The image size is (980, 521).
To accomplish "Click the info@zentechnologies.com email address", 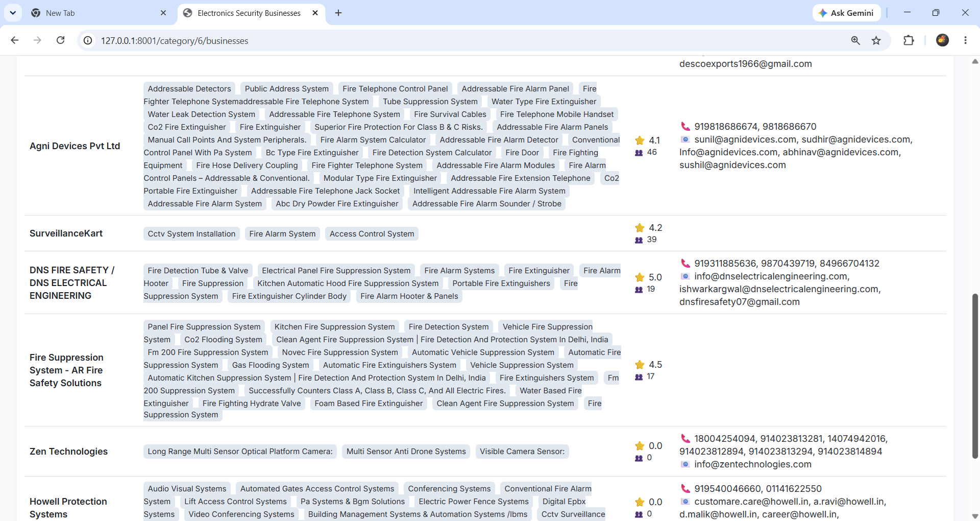I will click(753, 464).
